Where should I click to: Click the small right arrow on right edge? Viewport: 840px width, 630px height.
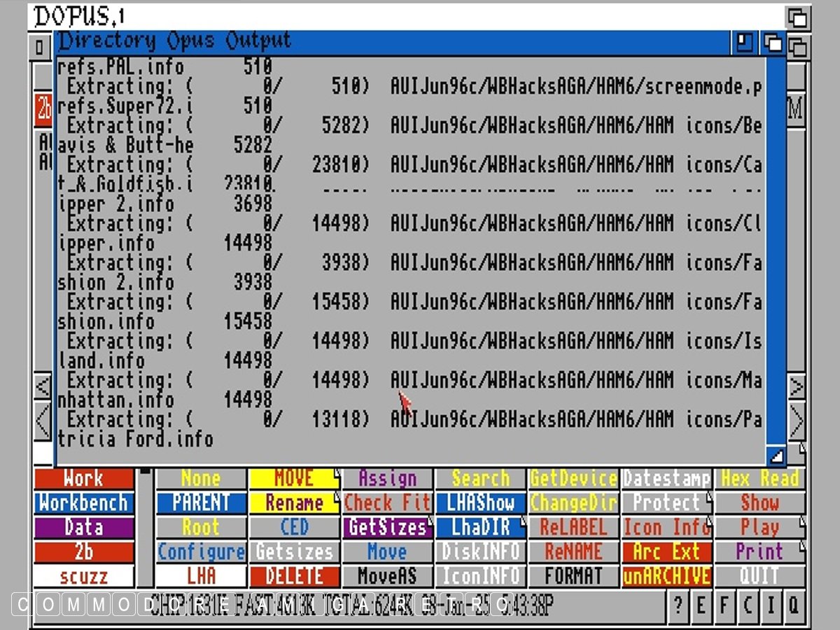(797, 386)
